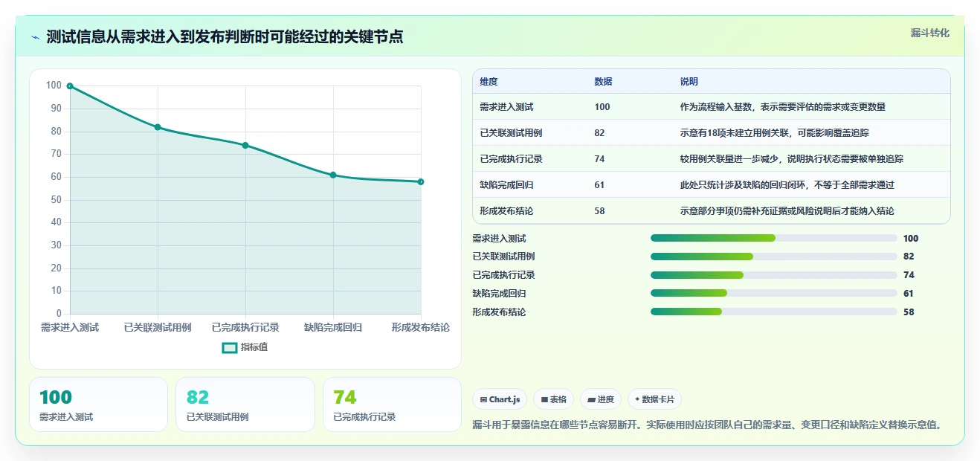Click table value 61
Image resolution: width=980 pixels, height=461 pixels.
599,185
